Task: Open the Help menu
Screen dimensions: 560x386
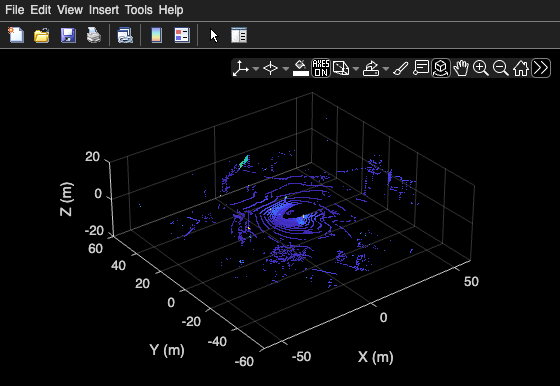Action: [x=171, y=10]
